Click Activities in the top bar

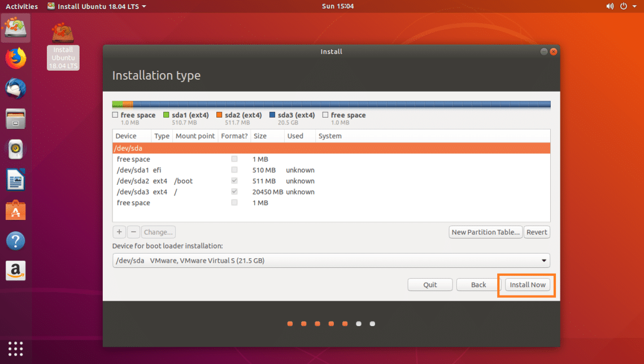(x=21, y=6)
